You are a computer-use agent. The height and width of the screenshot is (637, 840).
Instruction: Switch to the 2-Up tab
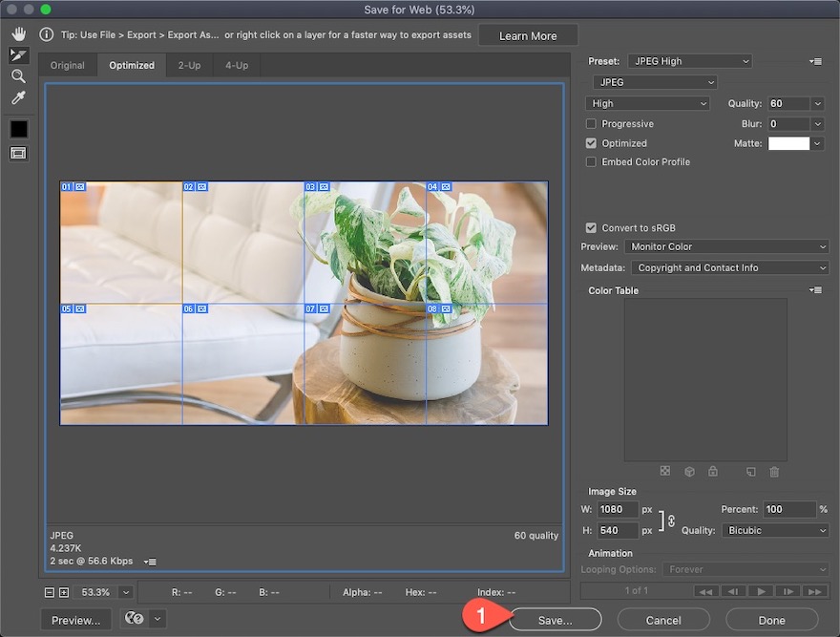[189, 66]
